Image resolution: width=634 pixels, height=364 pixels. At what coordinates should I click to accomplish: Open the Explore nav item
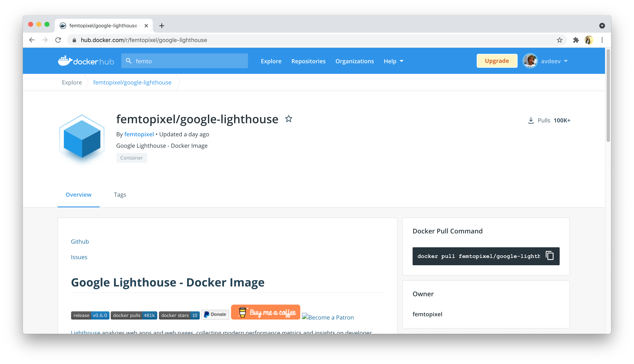click(x=271, y=61)
